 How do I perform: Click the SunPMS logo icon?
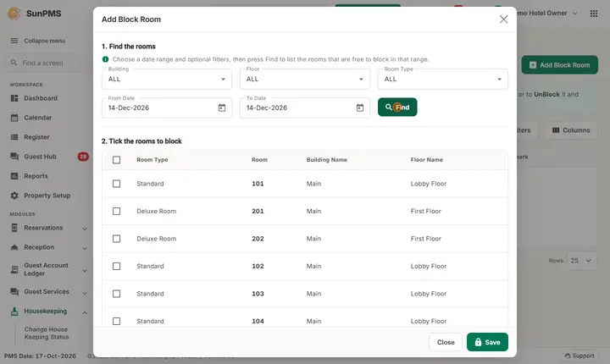pos(14,14)
